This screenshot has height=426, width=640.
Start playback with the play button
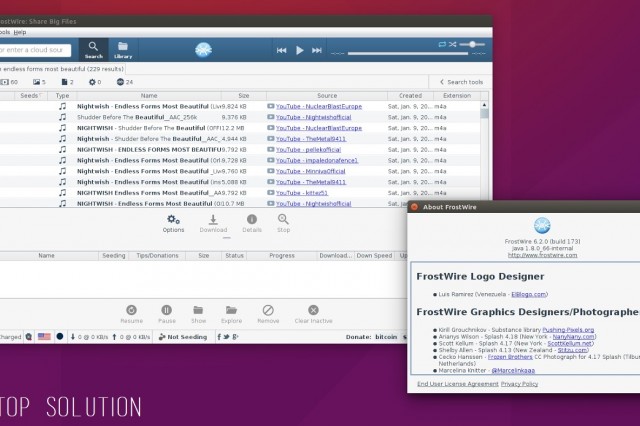[300, 50]
